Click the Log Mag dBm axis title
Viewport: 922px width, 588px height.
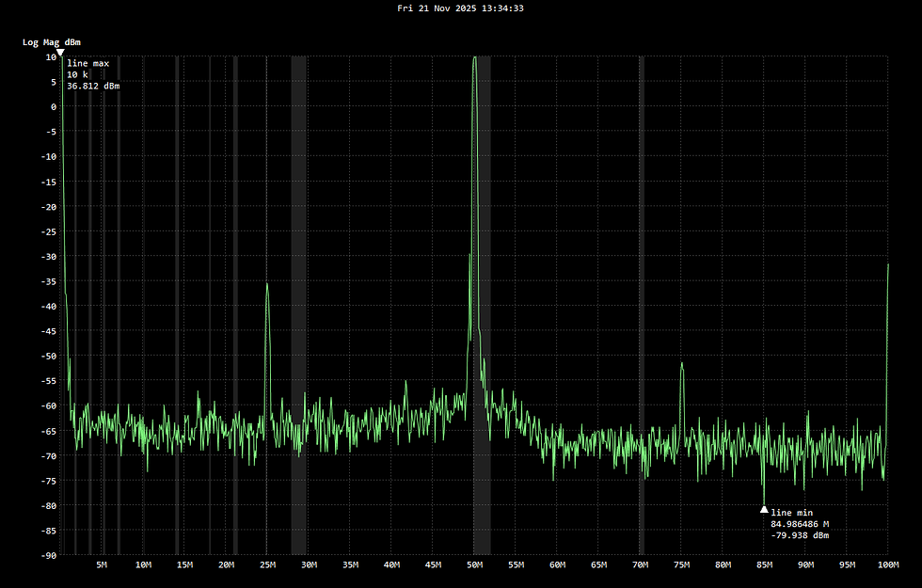[52, 42]
